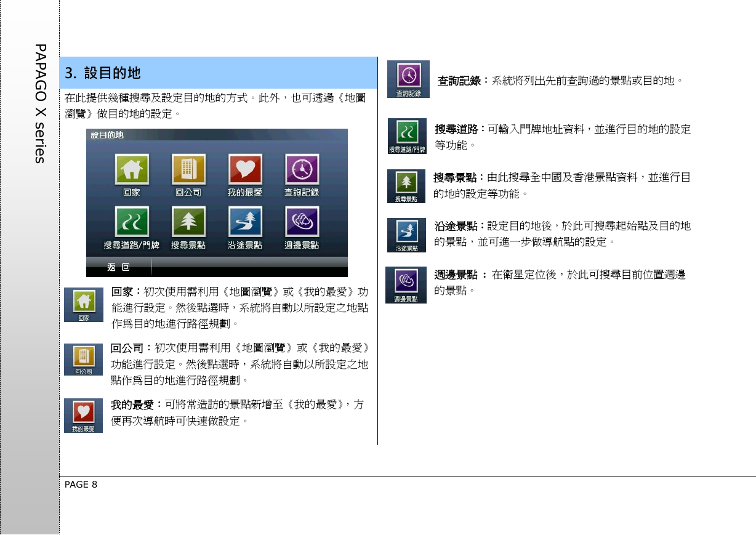
Task: Click the bold 週邊景點： label in the right column
Action: coord(462,275)
